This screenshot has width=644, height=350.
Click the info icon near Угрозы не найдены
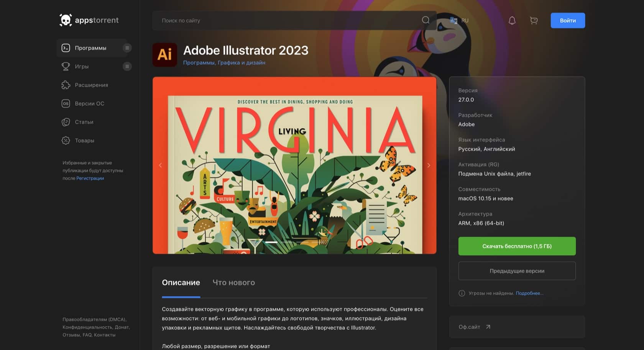click(x=462, y=293)
